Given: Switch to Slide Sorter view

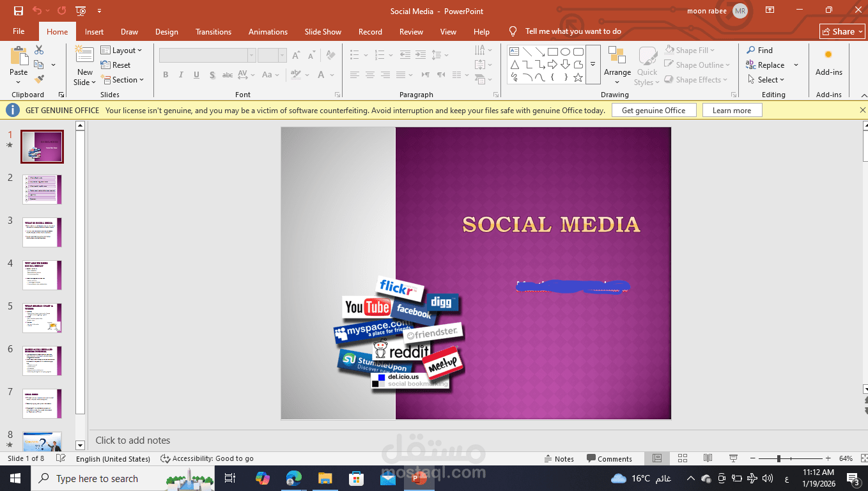Looking at the screenshot, I should pos(682,458).
